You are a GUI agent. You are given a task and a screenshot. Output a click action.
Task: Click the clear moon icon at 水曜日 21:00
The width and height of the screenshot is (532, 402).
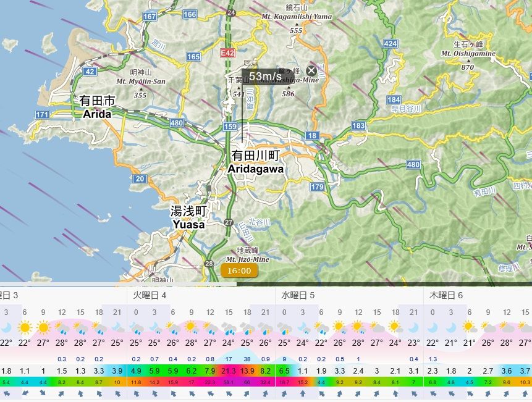413,328
